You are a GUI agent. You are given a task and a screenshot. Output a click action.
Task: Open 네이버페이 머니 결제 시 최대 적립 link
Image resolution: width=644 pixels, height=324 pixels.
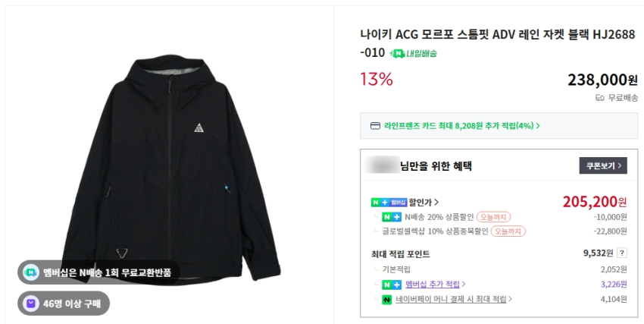455,300
